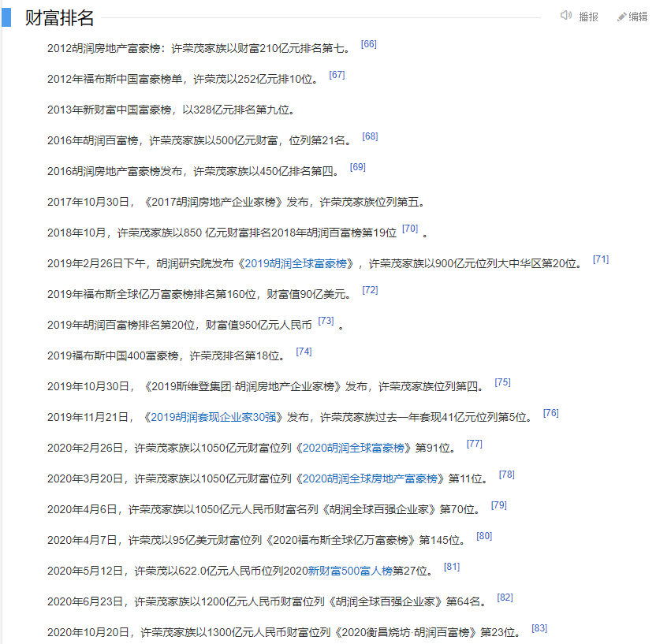
Task: Click the line starting 2020年4月6日
Action: [263, 510]
